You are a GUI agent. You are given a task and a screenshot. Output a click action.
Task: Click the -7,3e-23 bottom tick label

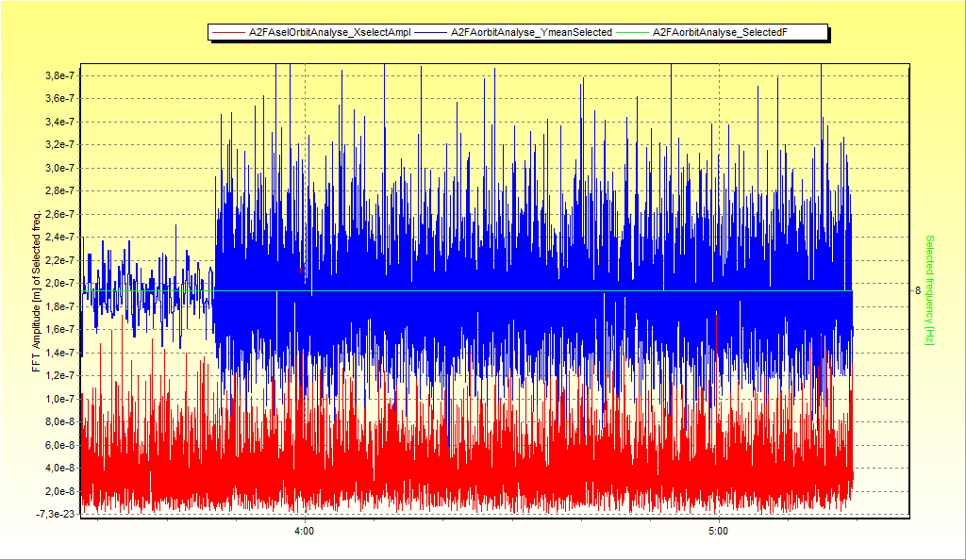click(x=53, y=514)
